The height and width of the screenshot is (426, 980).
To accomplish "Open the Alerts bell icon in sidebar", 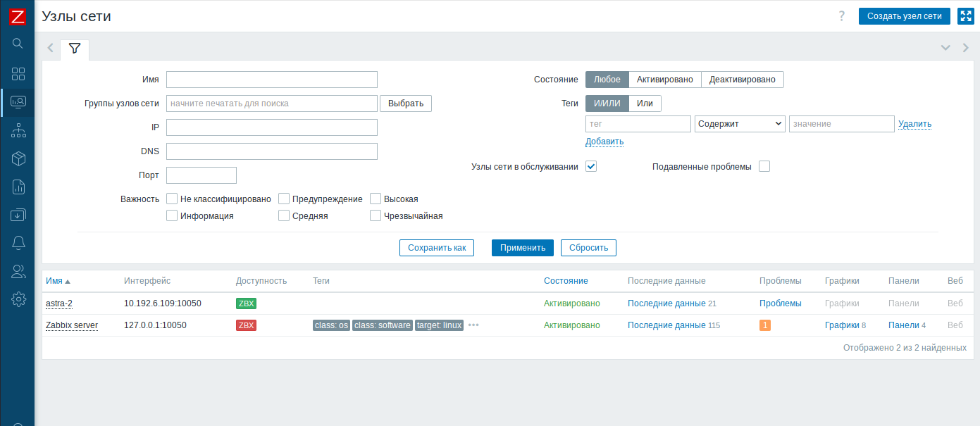I will click(18, 243).
